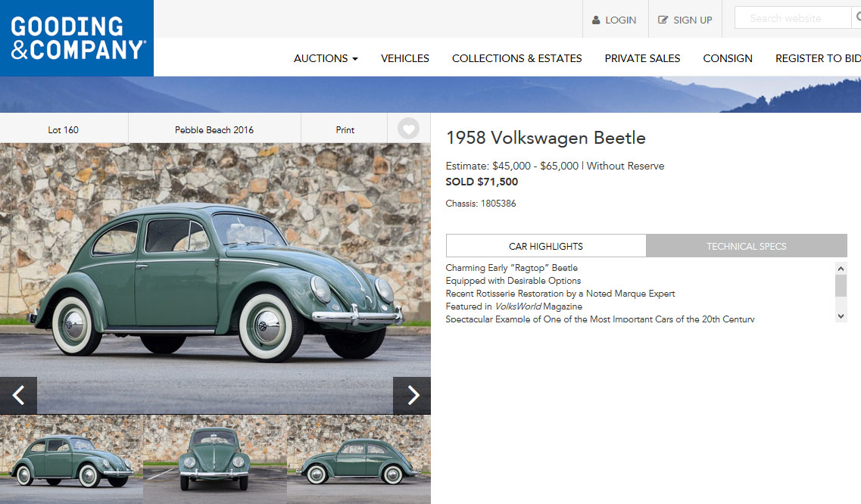The height and width of the screenshot is (504, 861).
Task: Click the 'Chassis: 1805386' text
Action: pos(480,203)
